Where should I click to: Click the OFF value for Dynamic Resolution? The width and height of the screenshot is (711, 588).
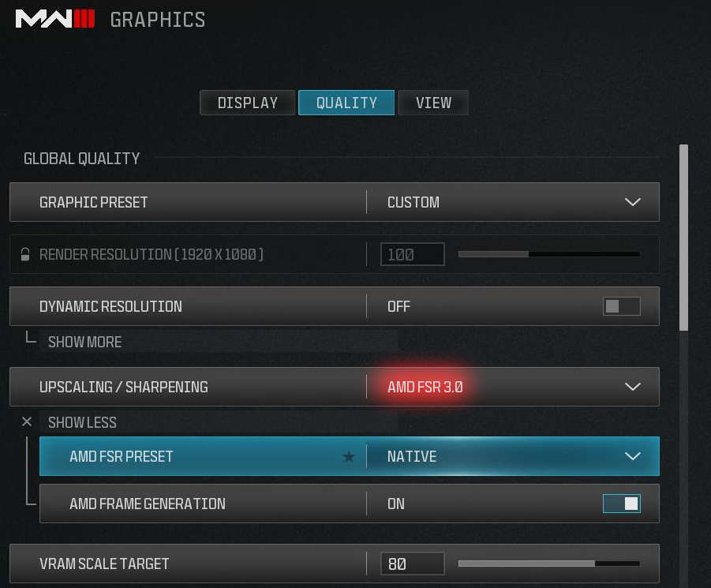pos(399,306)
